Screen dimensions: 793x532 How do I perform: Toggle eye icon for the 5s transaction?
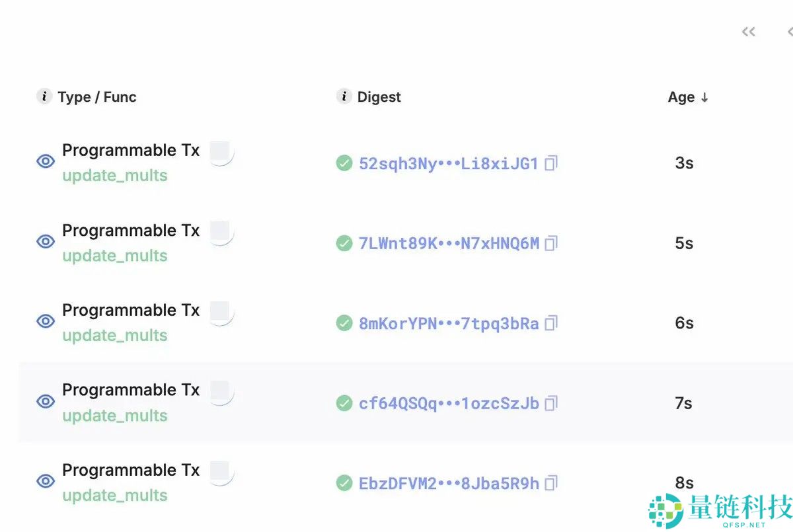[46, 241]
